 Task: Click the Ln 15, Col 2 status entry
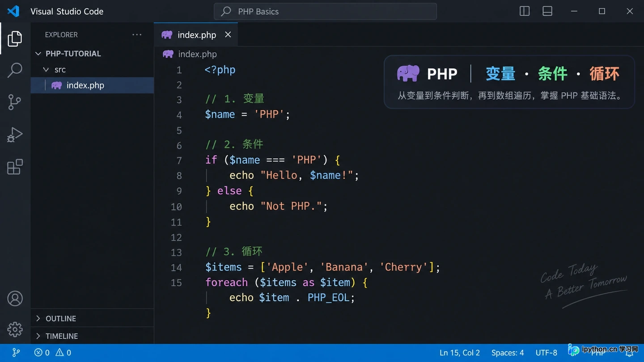459,353
